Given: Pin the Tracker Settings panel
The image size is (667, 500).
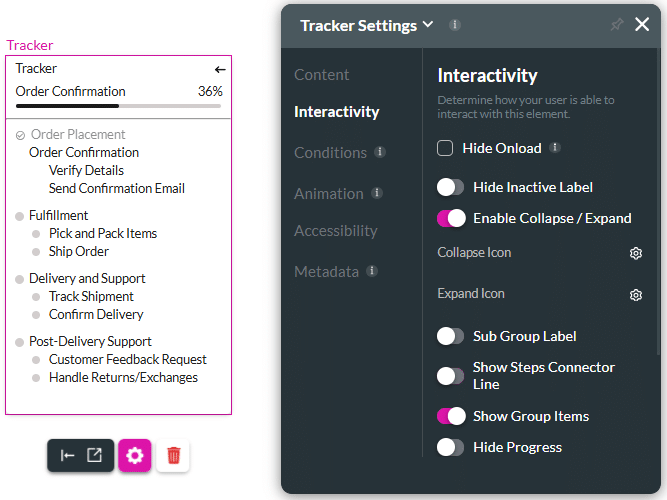Looking at the screenshot, I should click(x=616, y=25).
